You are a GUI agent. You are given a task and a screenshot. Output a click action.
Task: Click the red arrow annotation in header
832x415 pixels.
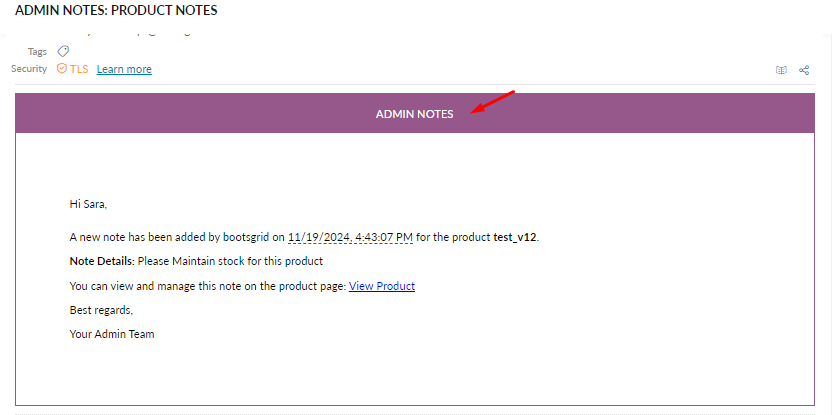click(x=493, y=101)
